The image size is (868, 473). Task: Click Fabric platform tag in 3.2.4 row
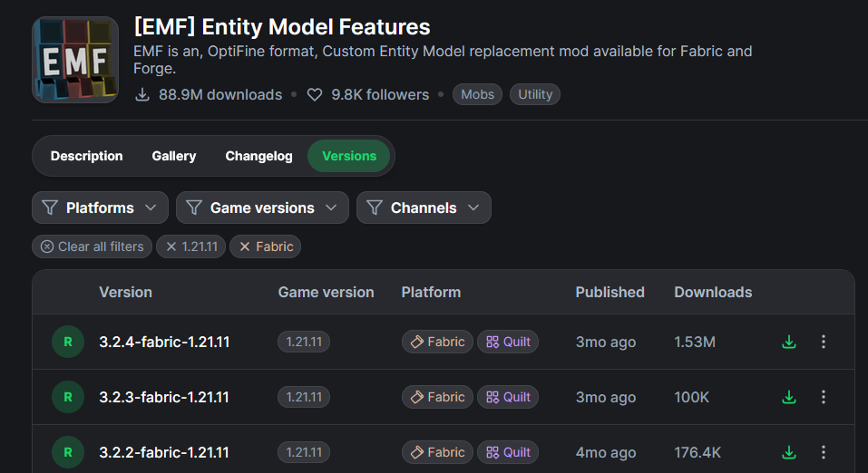click(437, 342)
